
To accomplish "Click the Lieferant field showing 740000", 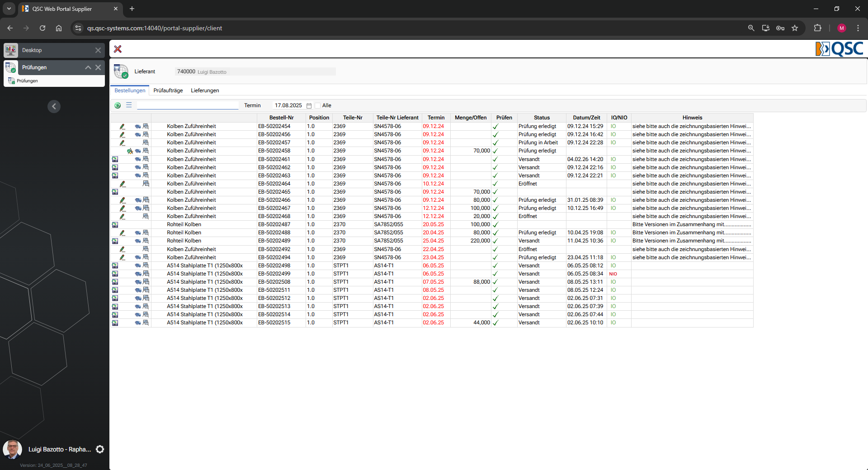I will pos(255,71).
